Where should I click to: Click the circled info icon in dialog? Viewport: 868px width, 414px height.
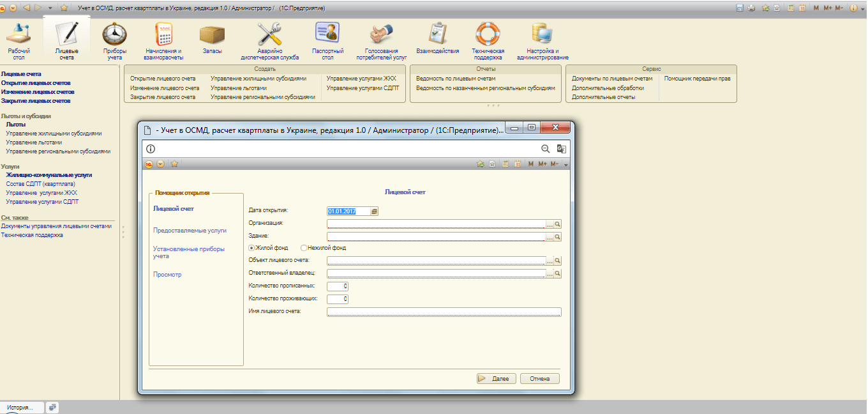pos(151,148)
